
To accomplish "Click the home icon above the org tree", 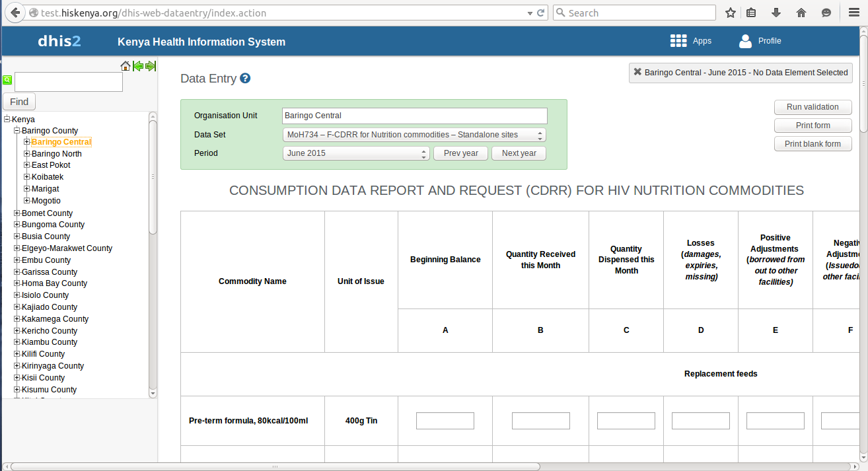I will (126, 66).
